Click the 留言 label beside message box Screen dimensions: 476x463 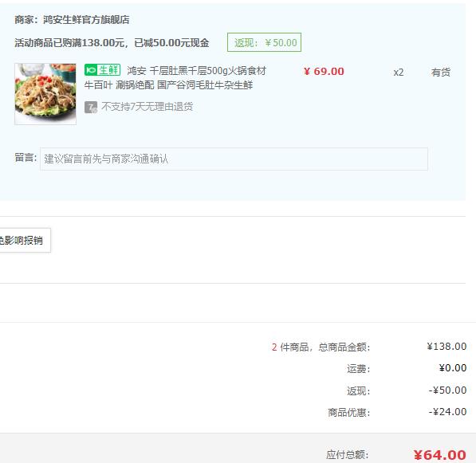click(x=26, y=158)
